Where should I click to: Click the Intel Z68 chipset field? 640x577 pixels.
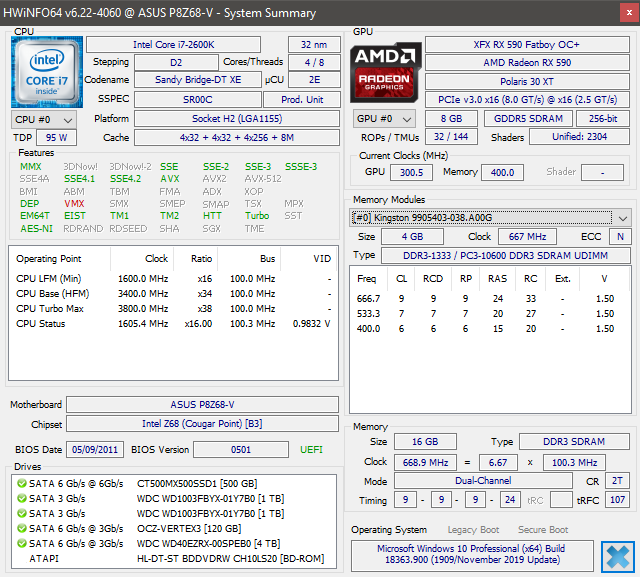pyautogui.click(x=202, y=424)
